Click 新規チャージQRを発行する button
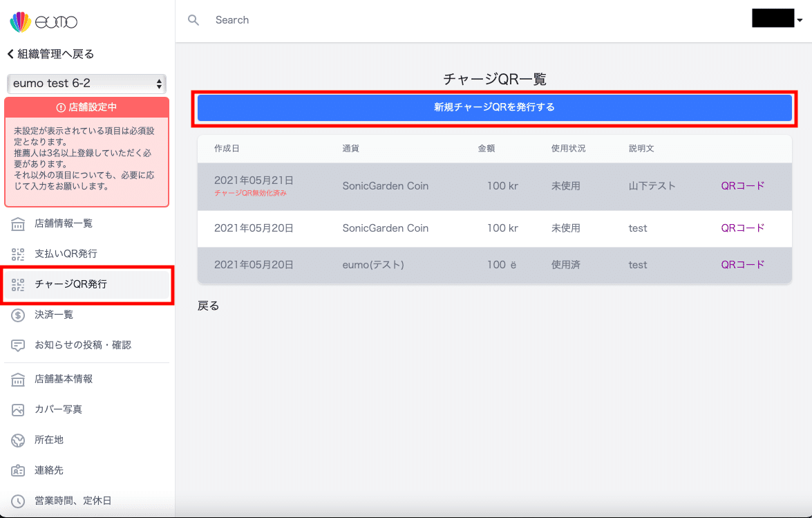This screenshot has height=518, width=812. [495, 108]
